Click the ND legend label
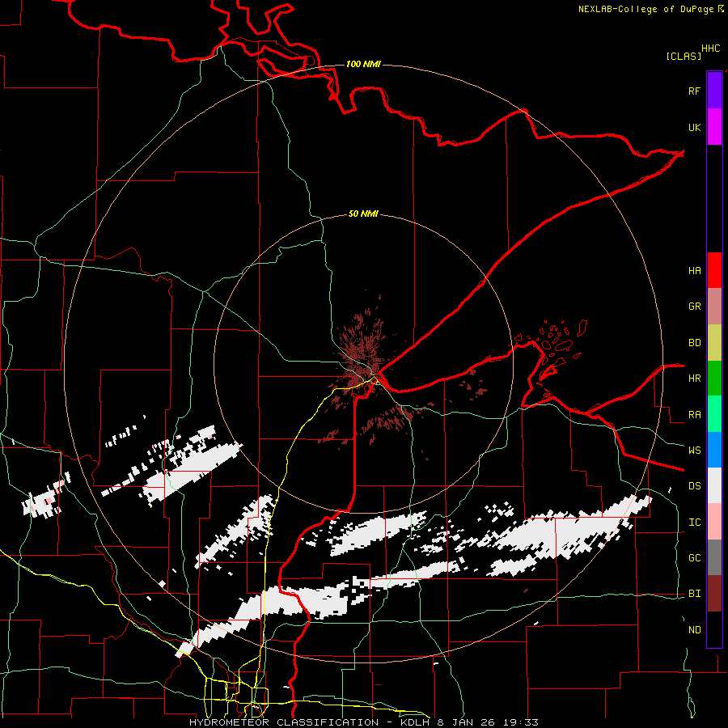Viewport: 728px width, 728px height. (694, 629)
